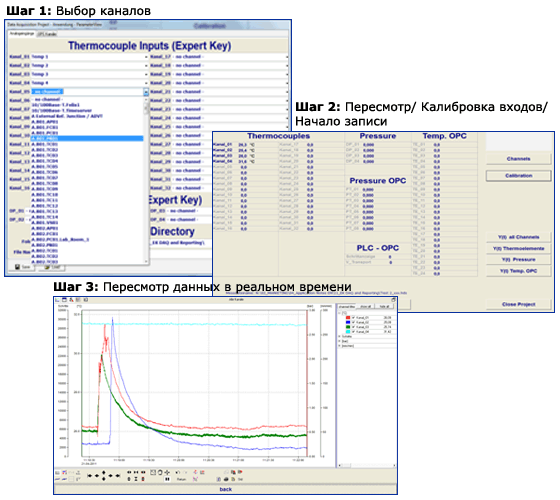Click the Return button in chart toolbar
This screenshot has height=500, width=560.
click(x=181, y=479)
